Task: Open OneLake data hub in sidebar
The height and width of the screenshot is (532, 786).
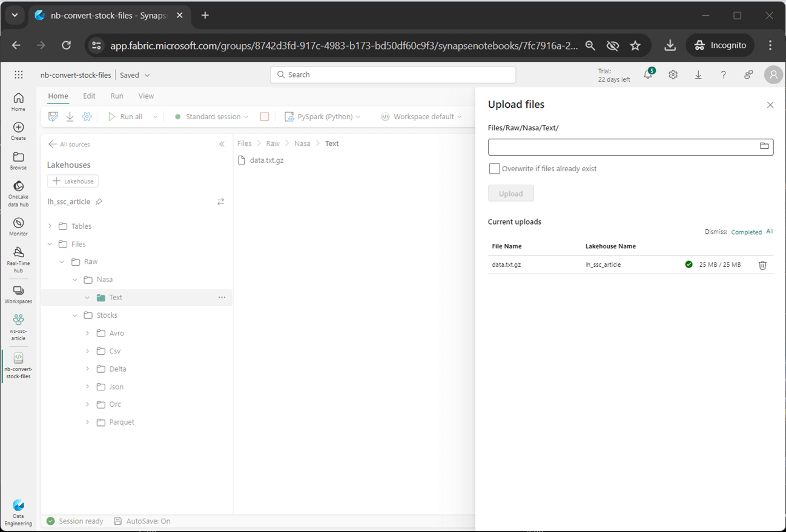Action: click(18, 192)
